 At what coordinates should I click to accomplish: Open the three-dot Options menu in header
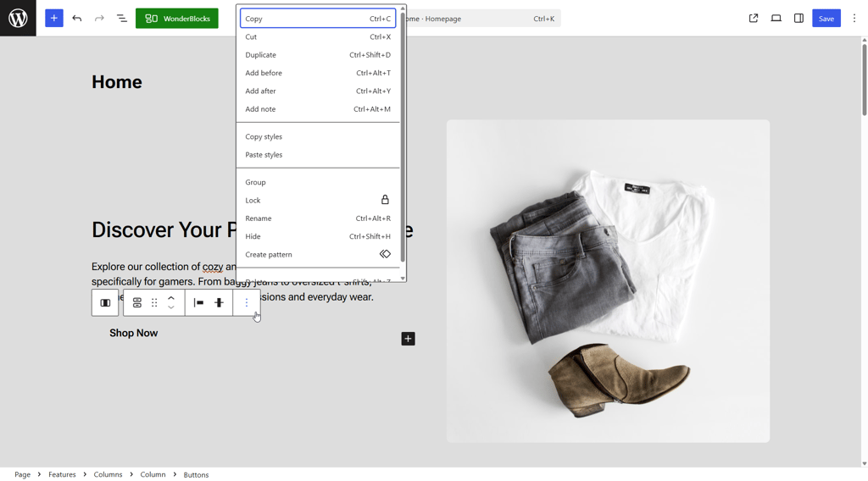pos(854,19)
